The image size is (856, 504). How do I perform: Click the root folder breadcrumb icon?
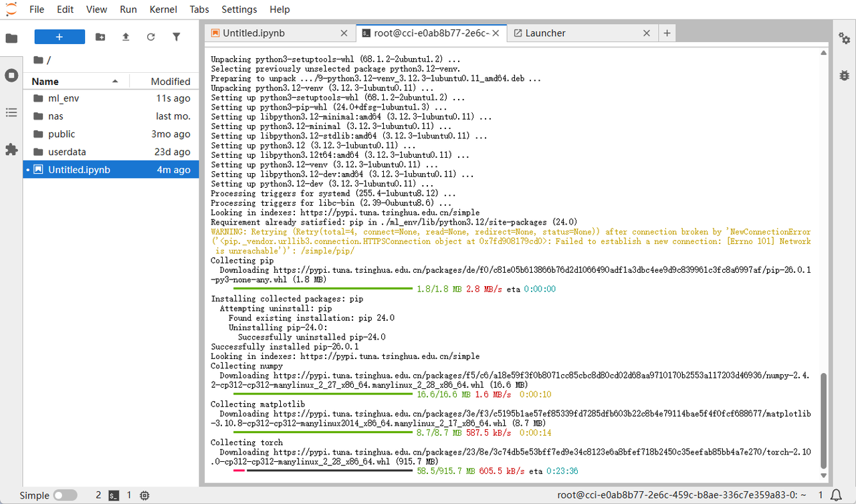(38, 60)
